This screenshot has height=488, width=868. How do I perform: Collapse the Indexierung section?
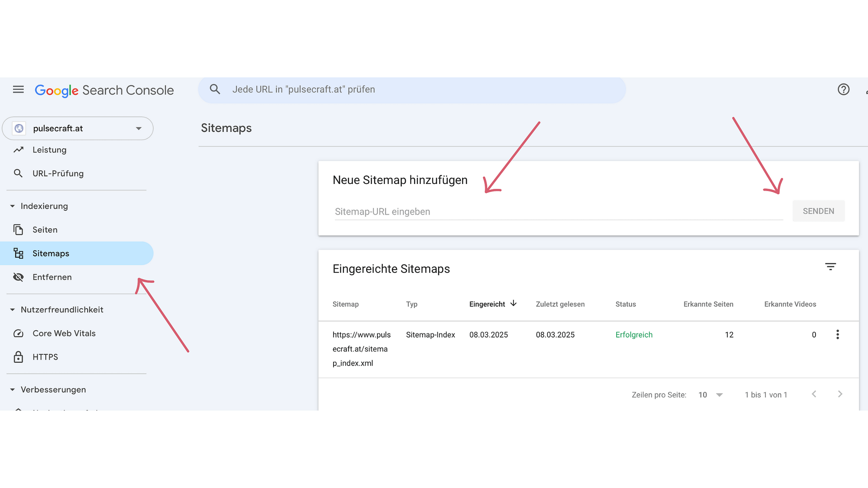tap(12, 206)
